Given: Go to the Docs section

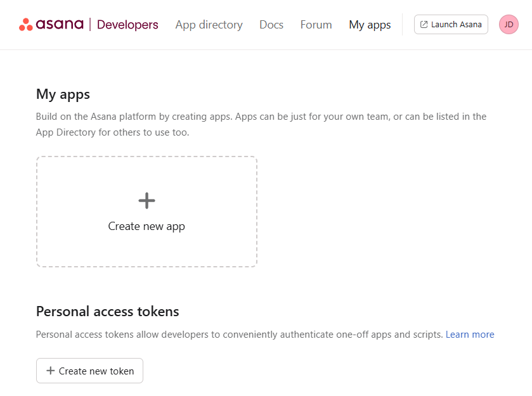Looking at the screenshot, I should [271, 25].
